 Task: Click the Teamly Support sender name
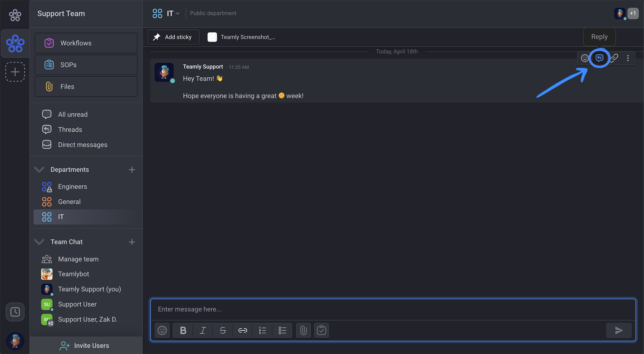(203, 67)
